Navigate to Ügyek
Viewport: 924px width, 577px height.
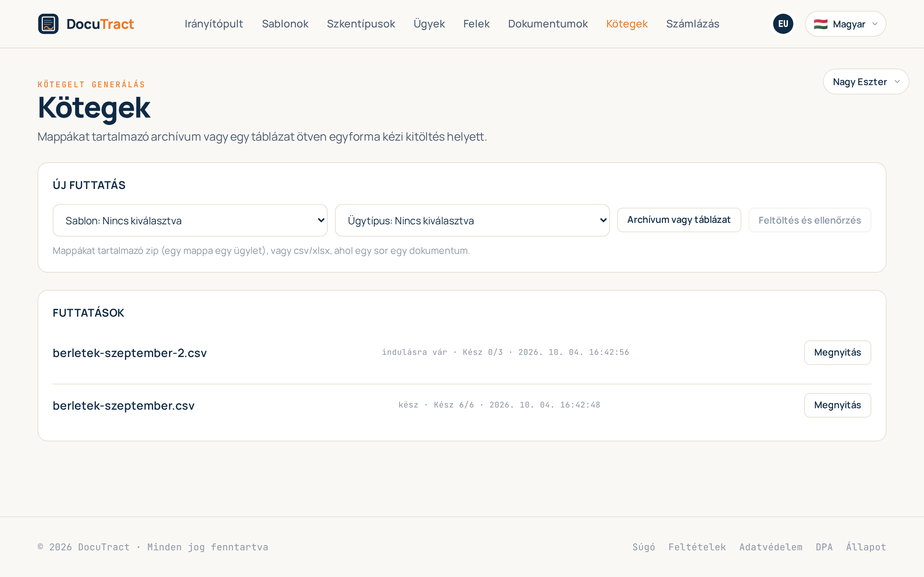pyautogui.click(x=429, y=24)
